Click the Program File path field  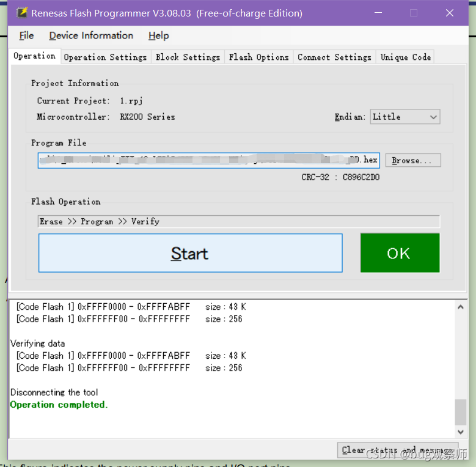point(208,160)
